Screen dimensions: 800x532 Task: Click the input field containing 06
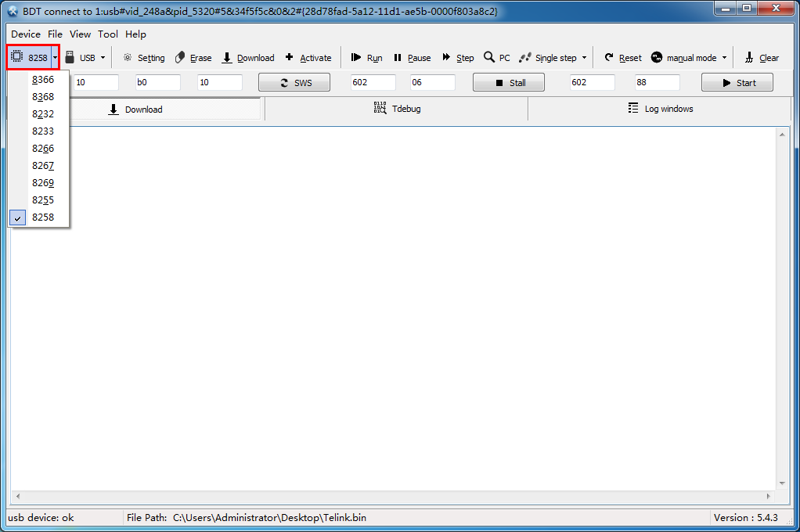(433, 82)
